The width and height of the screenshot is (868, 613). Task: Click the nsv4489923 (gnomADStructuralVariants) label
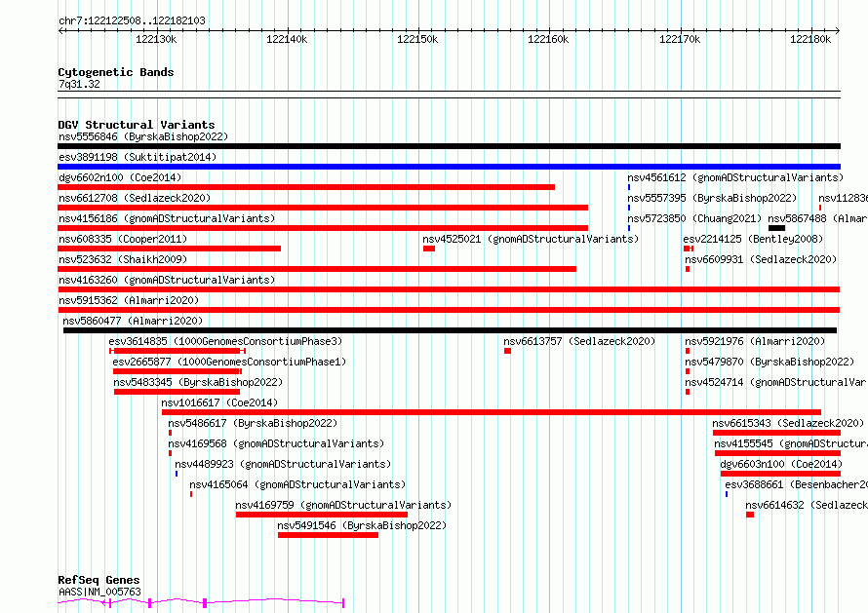click(283, 464)
